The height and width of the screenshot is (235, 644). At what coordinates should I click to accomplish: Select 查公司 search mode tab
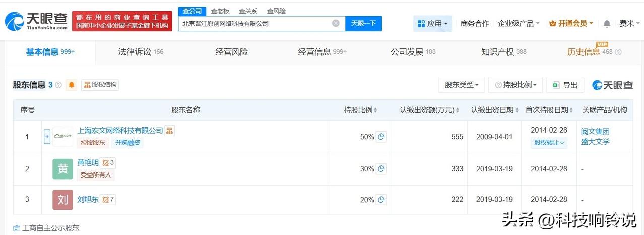[192, 11]
